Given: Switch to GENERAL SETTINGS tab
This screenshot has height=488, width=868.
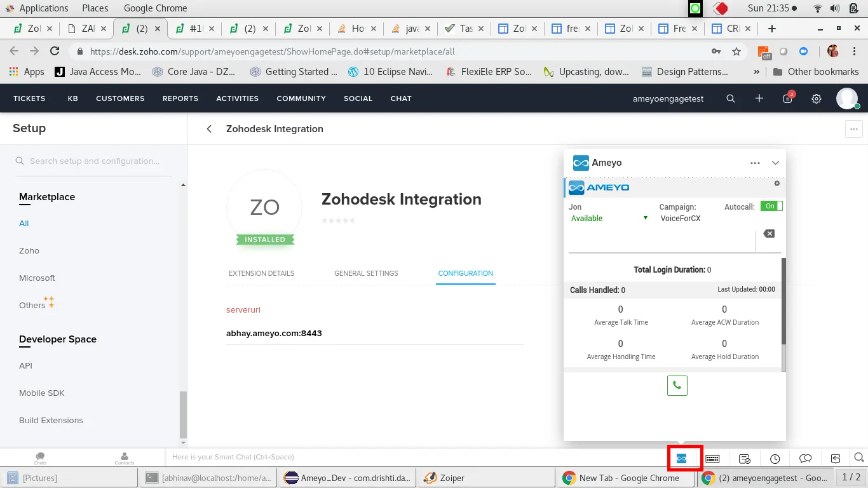Looking at the screenshot, I should pyautogui.click(x=366, y=273).
